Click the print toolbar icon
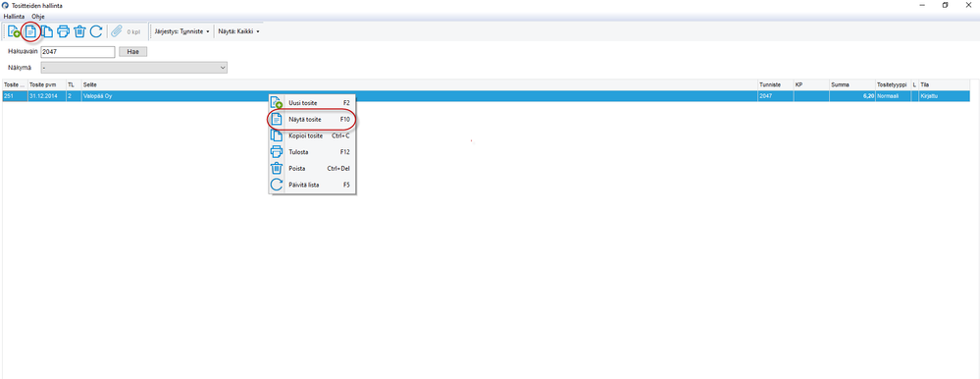Viewport: 980px width, 379px height. [x=63, y=31]
